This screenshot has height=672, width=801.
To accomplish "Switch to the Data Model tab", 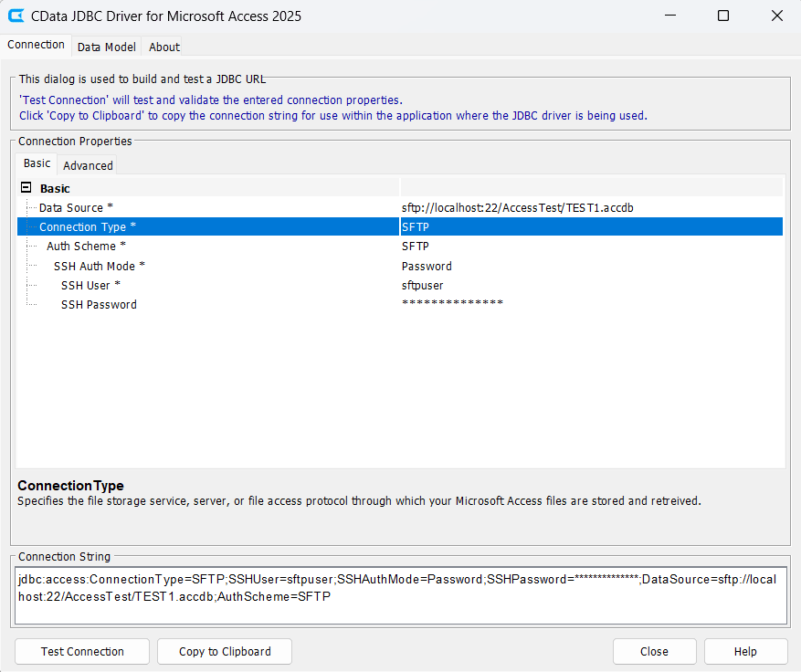I will [106, 47].
